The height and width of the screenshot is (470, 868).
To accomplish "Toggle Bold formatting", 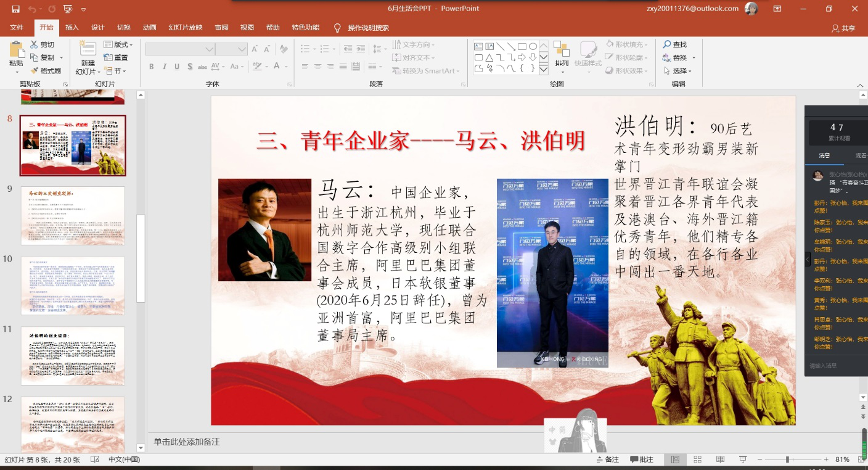I will coord(152,67).
